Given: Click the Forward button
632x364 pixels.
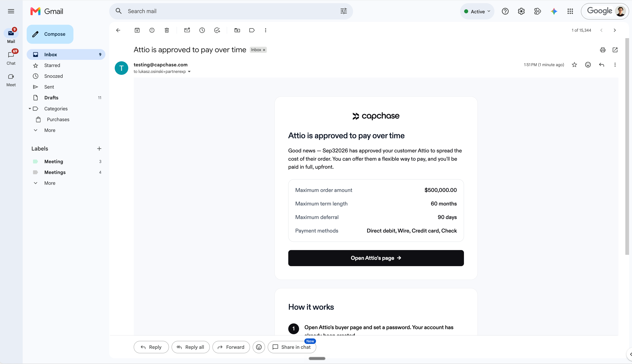Looking at the screenshot, I should tap(231, 347).
